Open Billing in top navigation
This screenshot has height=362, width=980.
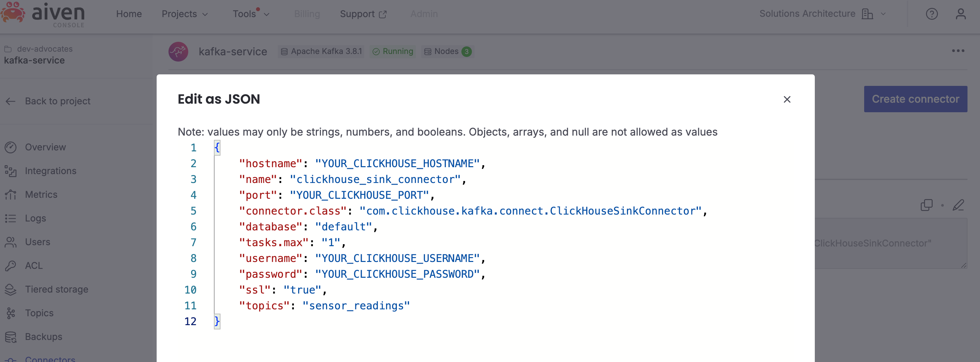point(307,14)
